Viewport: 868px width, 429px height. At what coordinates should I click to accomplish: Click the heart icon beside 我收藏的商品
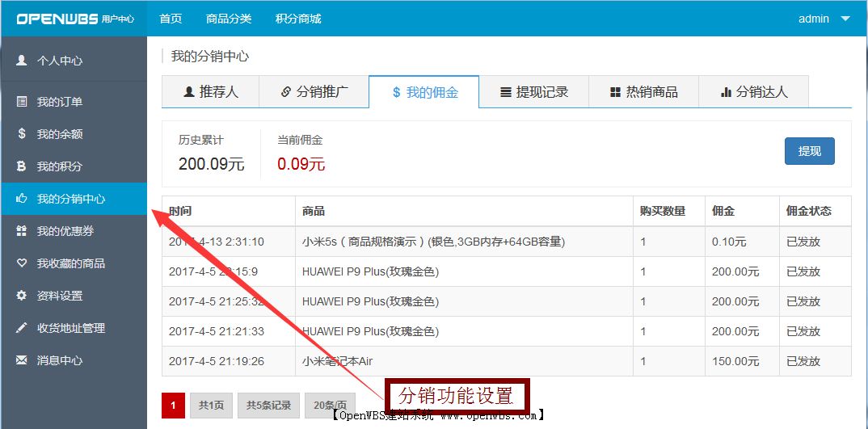pos(22,263)
